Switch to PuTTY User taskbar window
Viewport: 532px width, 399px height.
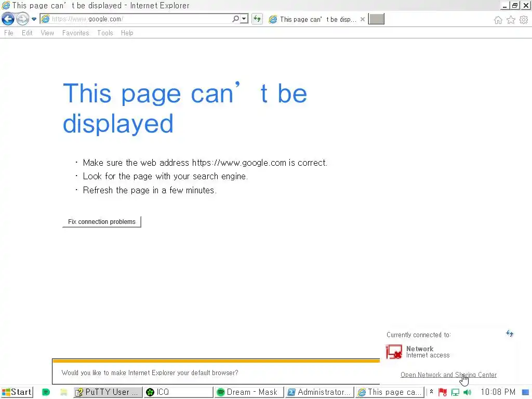pyautogui.click(x=108, y=392)
